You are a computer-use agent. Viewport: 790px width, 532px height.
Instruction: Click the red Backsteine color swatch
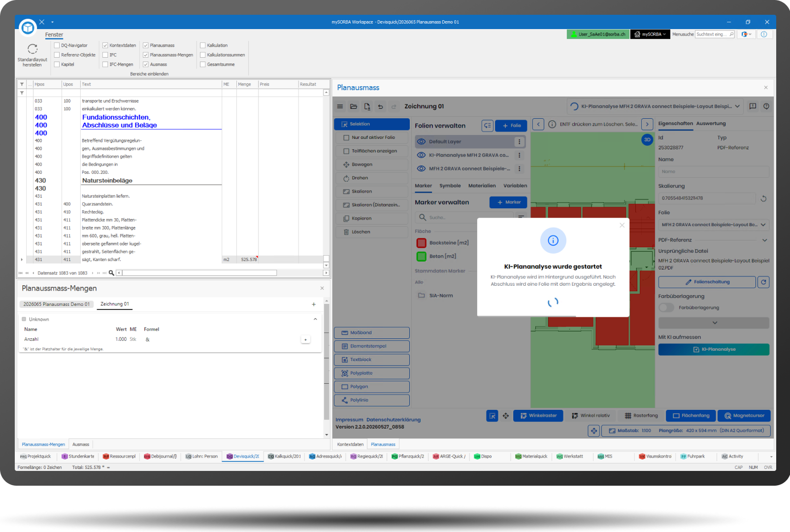422,243
